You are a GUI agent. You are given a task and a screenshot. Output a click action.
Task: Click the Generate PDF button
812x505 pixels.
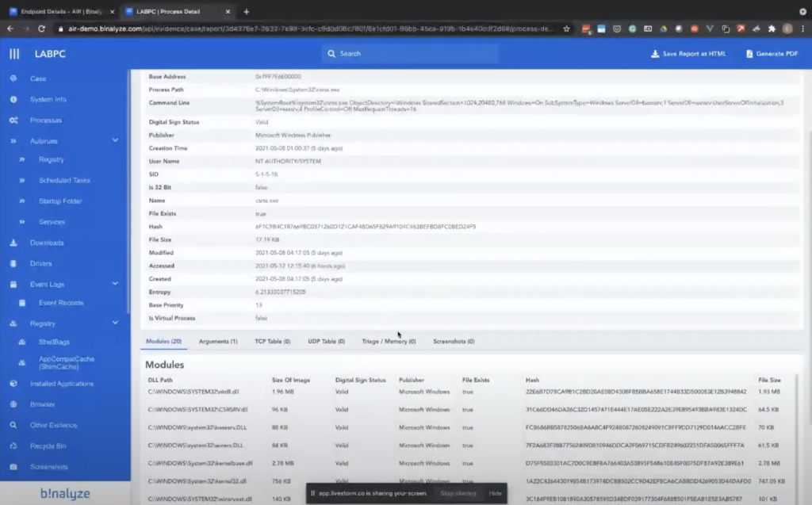pos(772,53)
